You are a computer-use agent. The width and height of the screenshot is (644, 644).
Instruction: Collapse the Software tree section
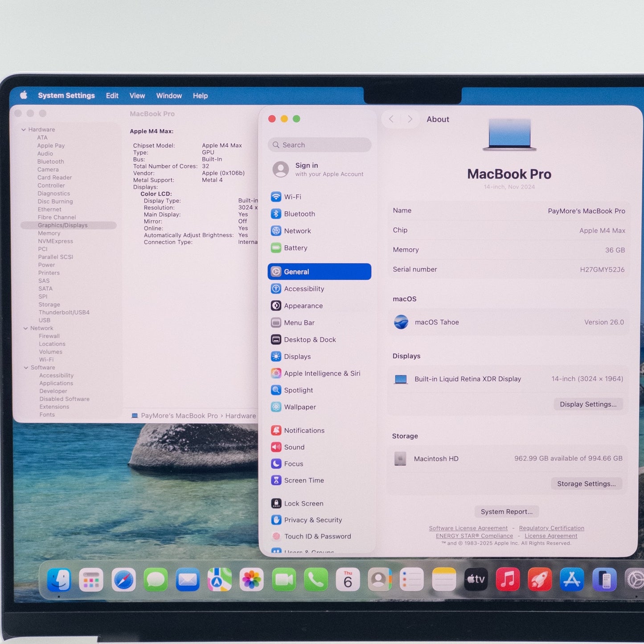pyautogui.click(x=26, y=368)
